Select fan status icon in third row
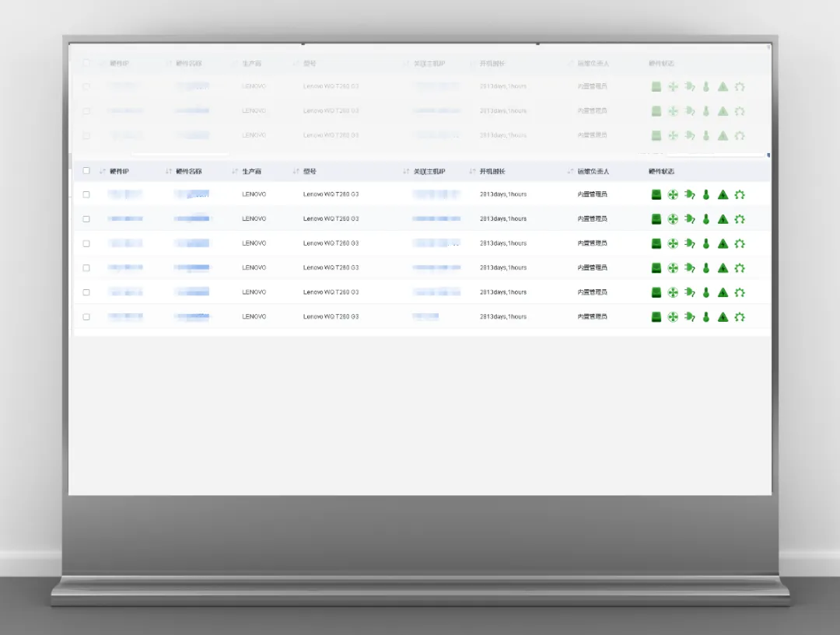Screen dimensions: 840x635 tap(673, 243)
